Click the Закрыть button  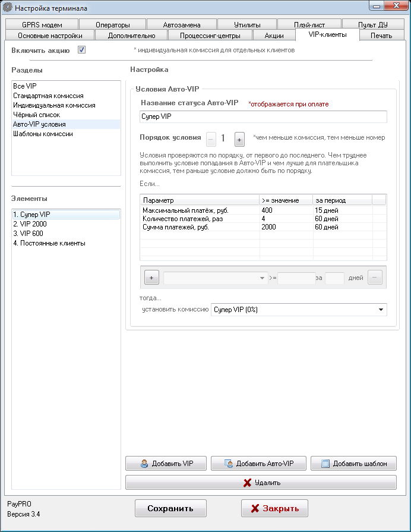(274, 508)
